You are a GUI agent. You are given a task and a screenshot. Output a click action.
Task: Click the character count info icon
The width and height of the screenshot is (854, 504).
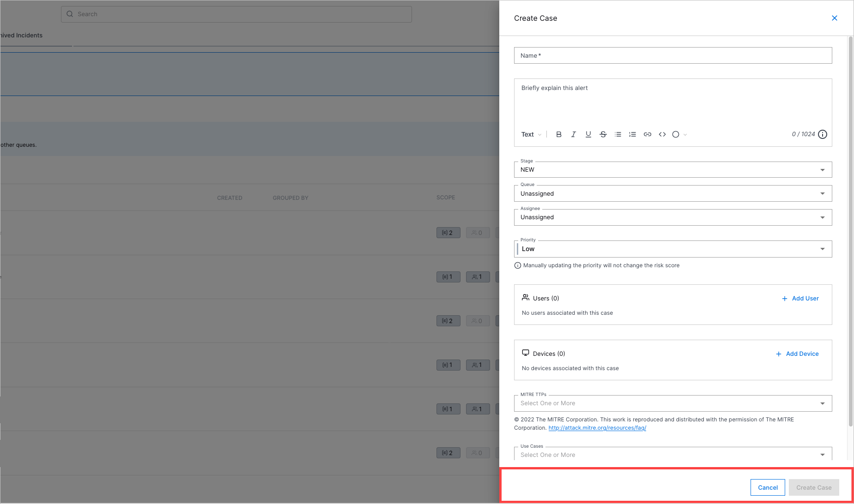pos(823,134)
